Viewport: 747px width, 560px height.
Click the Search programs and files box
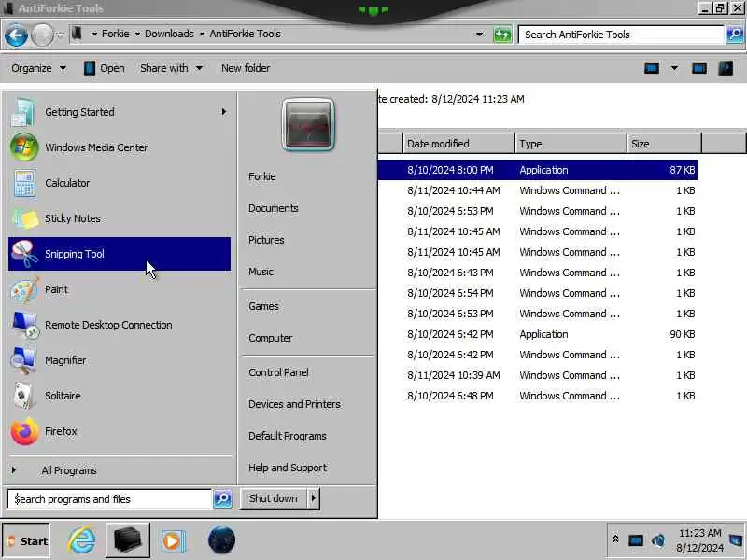(x=109, y=499)
